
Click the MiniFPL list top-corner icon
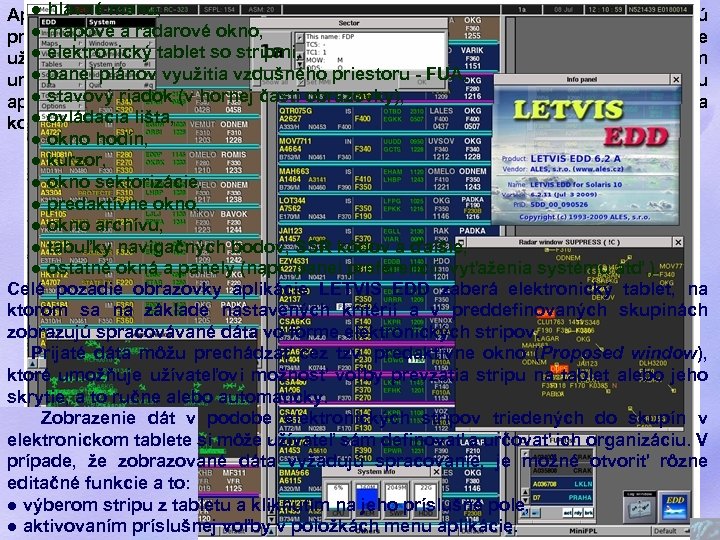(x=526, y=454)
